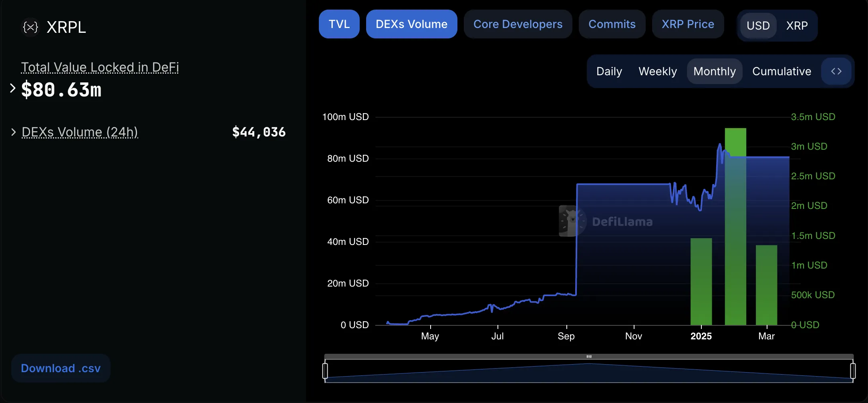
Task: Switch denomination to XRP
Action: pos(797,26)
